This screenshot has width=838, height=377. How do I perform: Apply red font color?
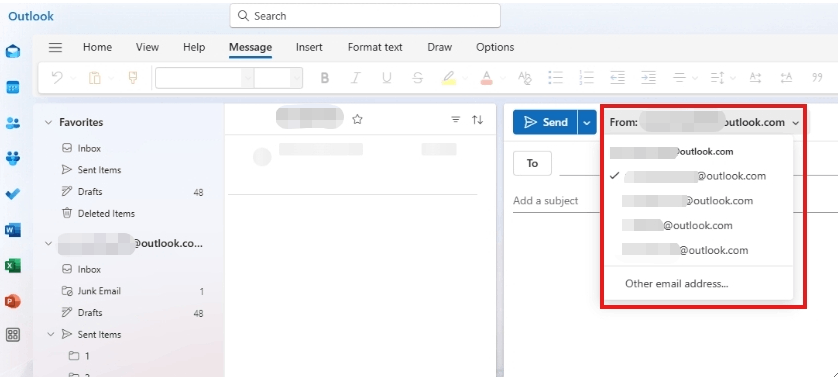tap(486, 78)
